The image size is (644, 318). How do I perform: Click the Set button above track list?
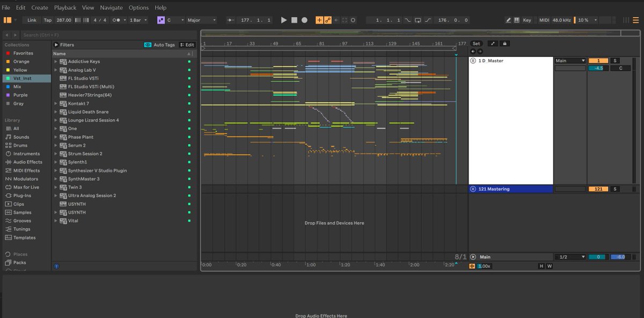[476, 43]
